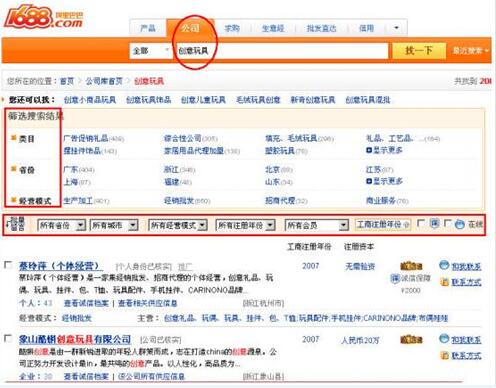This screenshot has height=388, width=496.
Task: Click suggested search 创意儿童玩具
Action: pyautogui.click(x=203, y=100)
